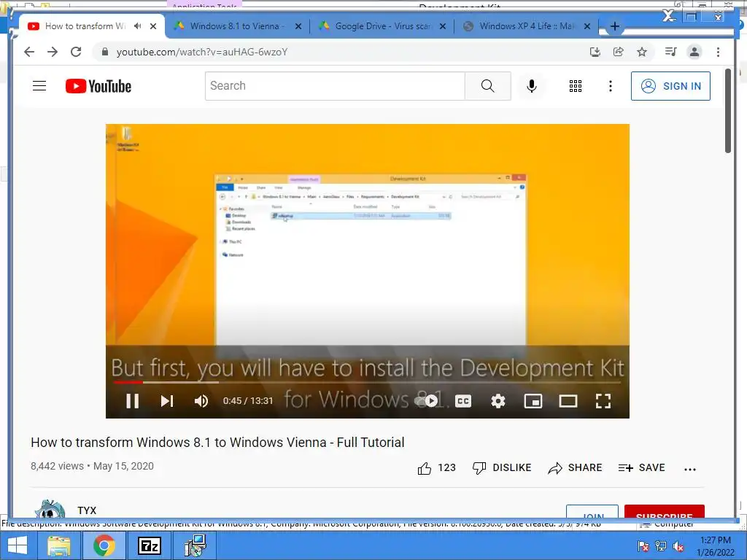SAVE the video to a playlist
The image size is (747, 560).
[641, 468]
